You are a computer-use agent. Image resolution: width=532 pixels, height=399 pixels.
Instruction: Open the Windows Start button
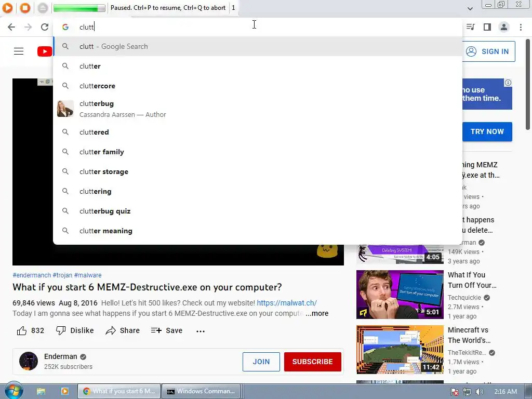point(14,391)
